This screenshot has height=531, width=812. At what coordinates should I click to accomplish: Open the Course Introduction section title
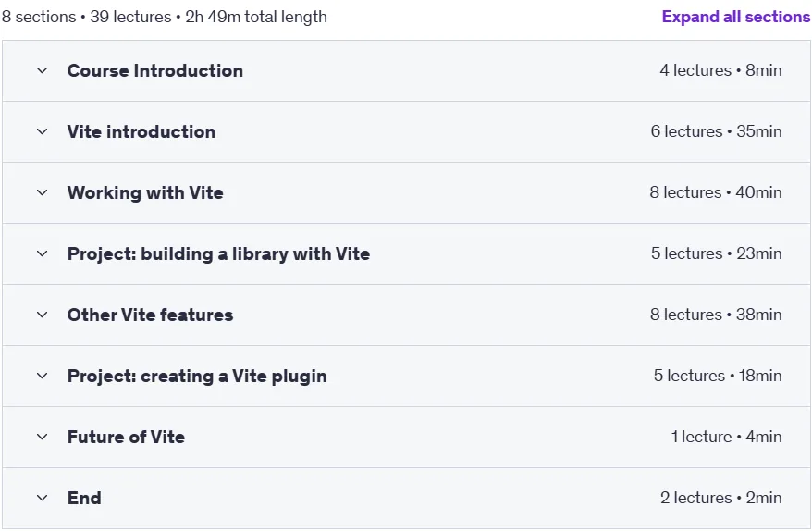154,70
